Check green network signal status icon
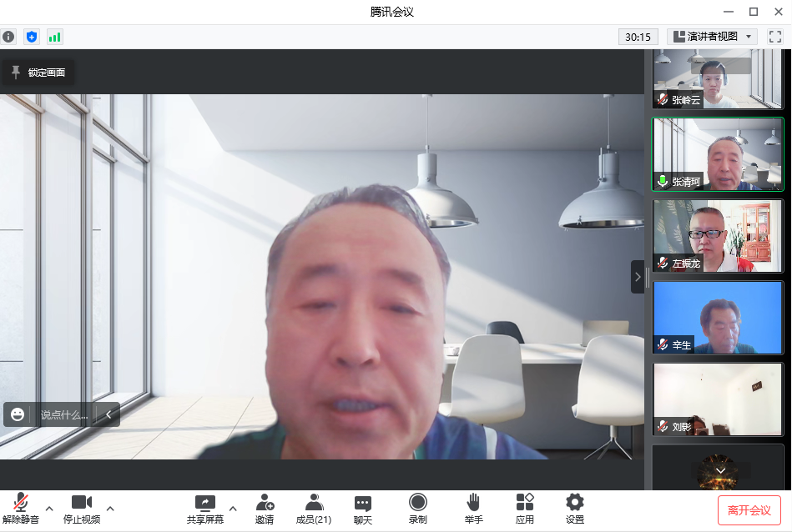Screen dimensions: 792x532 pos(55,37)
